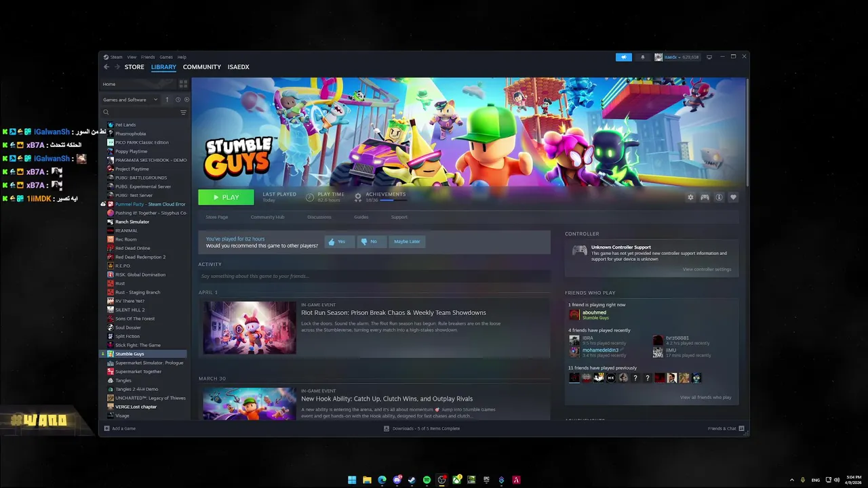Toggle the recent activity clock filter
Screen dimensions: 868x488
tap(178, 100)
